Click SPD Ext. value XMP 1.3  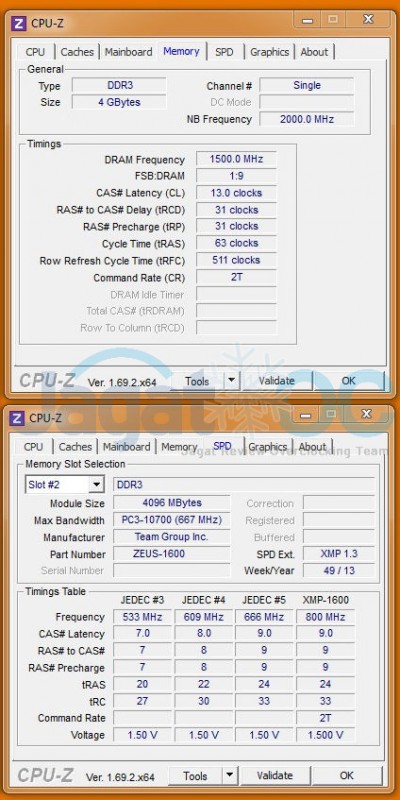[x=339, y=554]
